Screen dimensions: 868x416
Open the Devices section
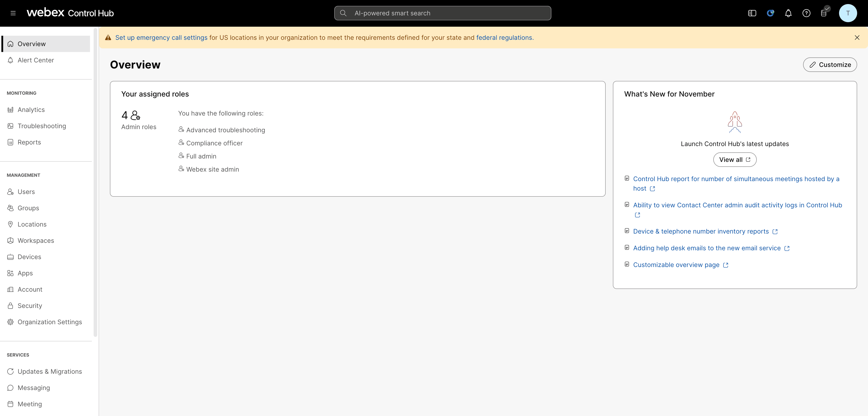pos(29,257)
